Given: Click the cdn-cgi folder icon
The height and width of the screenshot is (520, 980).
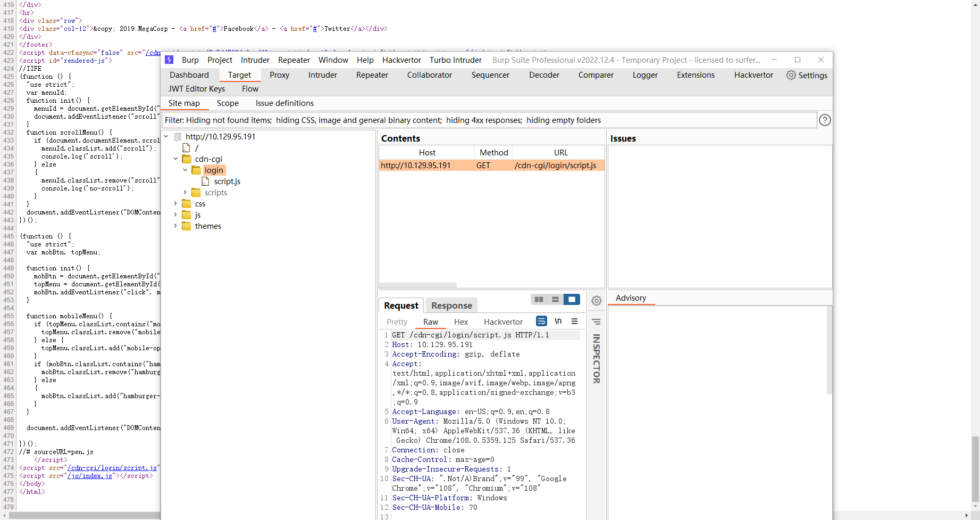Looking at the screenshot, I should [x=187, y=159].
